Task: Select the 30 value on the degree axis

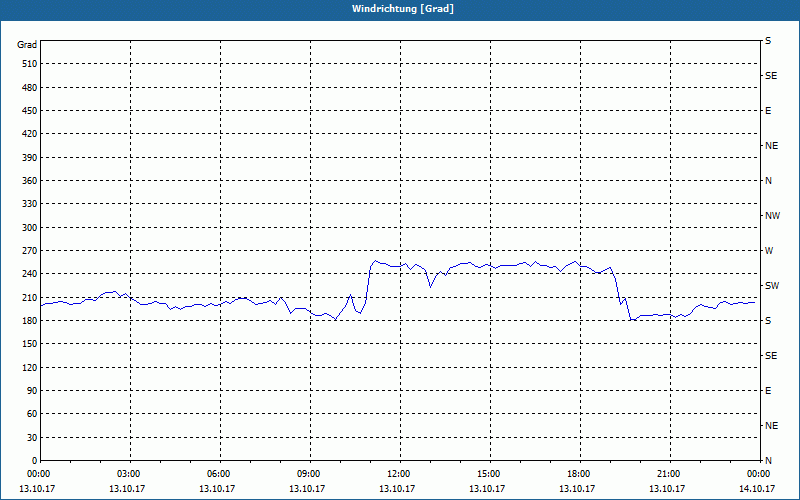Action: point(32,438)
